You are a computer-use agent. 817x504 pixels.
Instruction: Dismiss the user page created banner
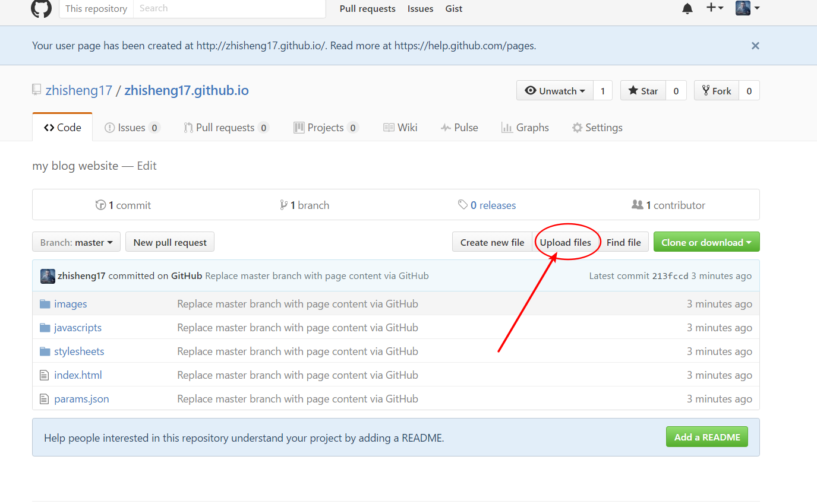click(755, 46)
